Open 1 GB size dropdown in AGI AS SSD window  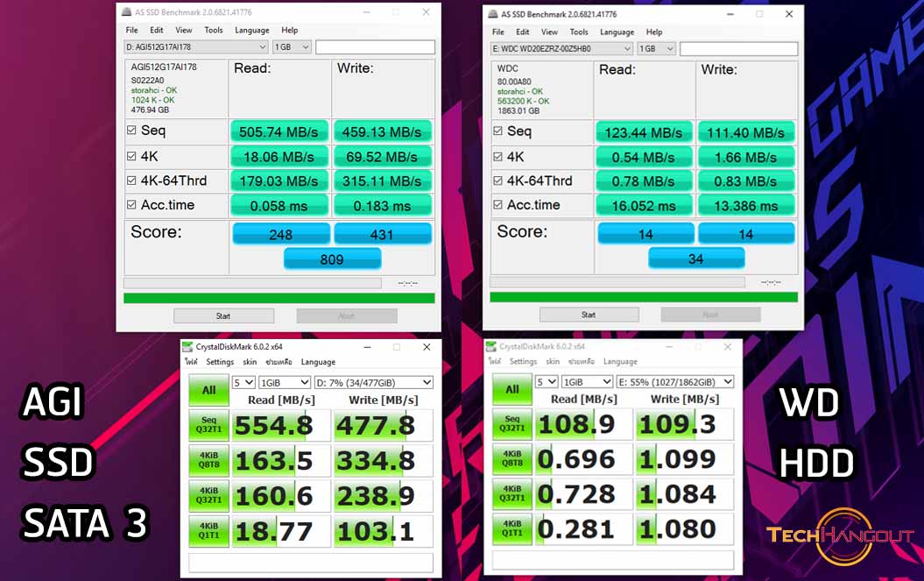tap(292, 47)
